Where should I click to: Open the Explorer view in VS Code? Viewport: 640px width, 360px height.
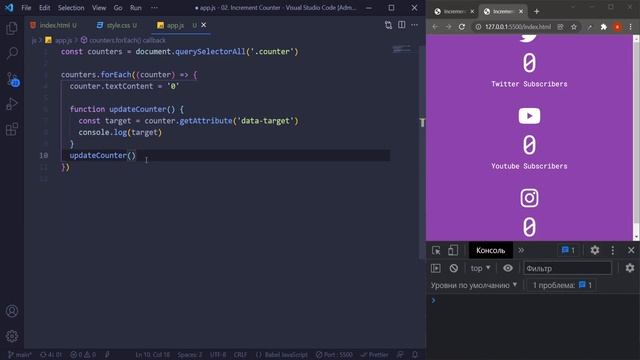tap(12, 28)
